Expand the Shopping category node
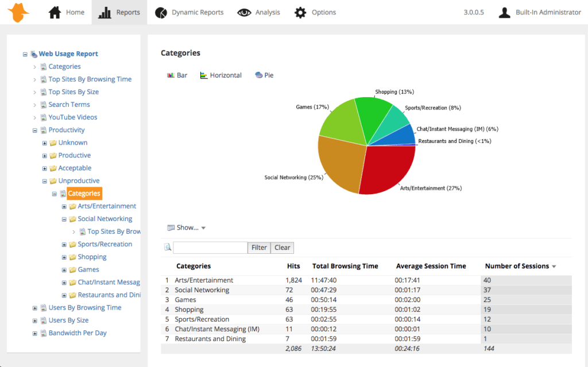Viewport: 588px width, 367px height. 64,257
